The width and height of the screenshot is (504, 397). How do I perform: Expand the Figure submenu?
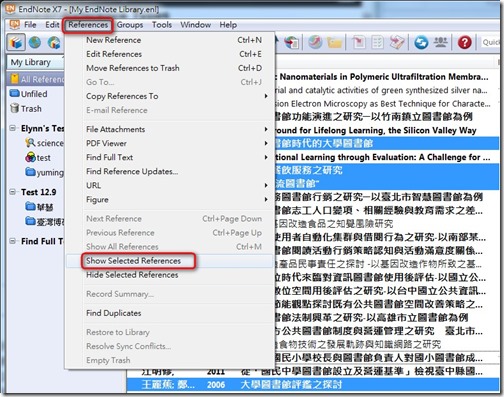pos(169,199)
